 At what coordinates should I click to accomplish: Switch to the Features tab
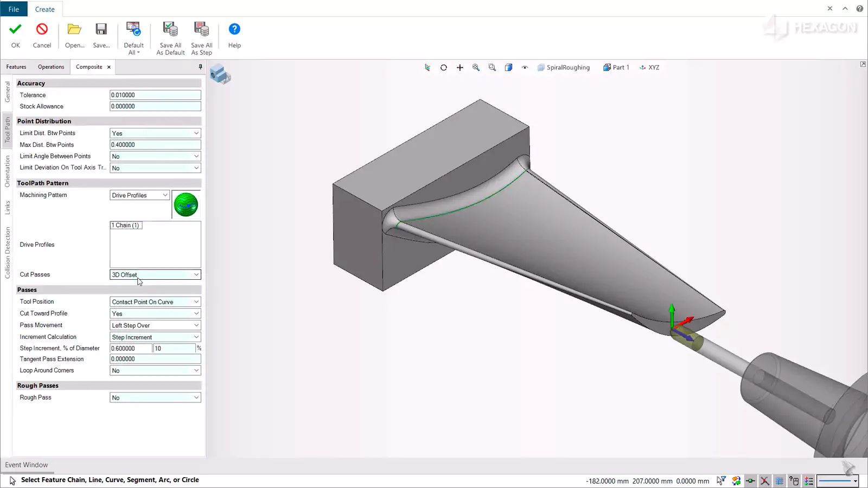click(x=16, y=67)
